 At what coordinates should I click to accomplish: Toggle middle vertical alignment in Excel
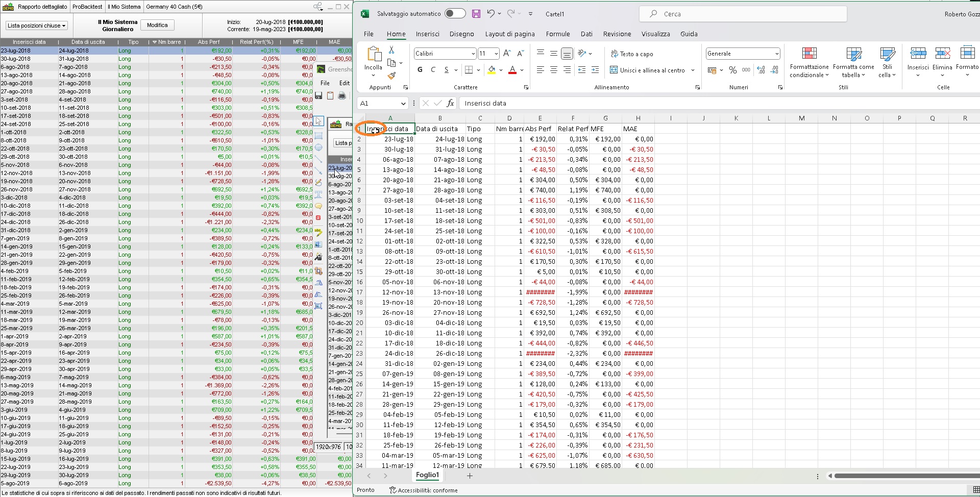(554, 53)
